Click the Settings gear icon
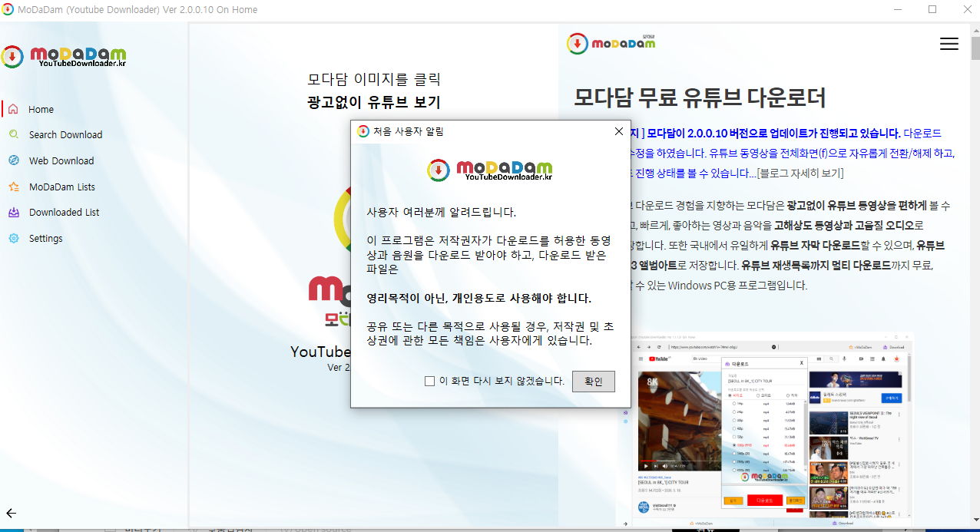 [x=13, y=238]
